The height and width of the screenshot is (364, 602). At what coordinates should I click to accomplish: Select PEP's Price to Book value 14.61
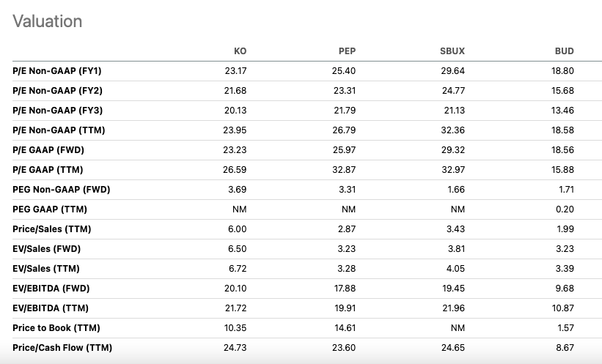(x=345, y=328)
